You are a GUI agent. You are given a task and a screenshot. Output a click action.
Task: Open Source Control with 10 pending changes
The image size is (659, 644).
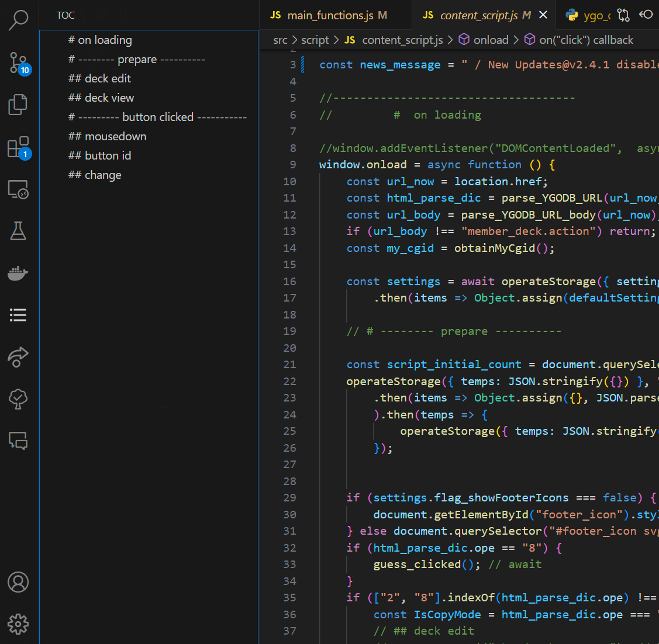click(18, 63)
